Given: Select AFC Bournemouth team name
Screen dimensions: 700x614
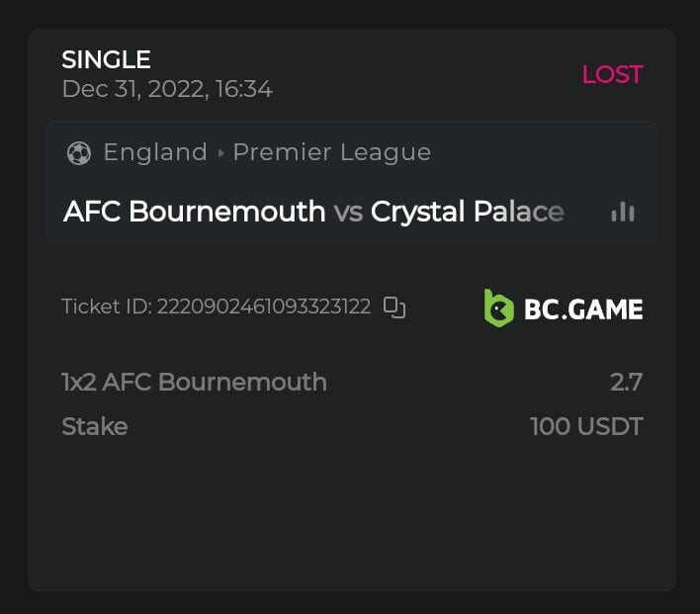Looking at the screenshot, I should click(x=194, y=212).
